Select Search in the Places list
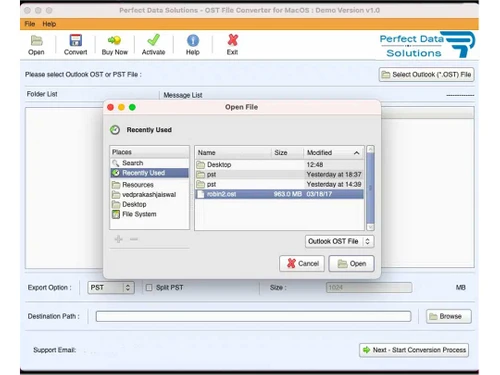Screen dimensions: 500x375 click(x=149, y=163)
